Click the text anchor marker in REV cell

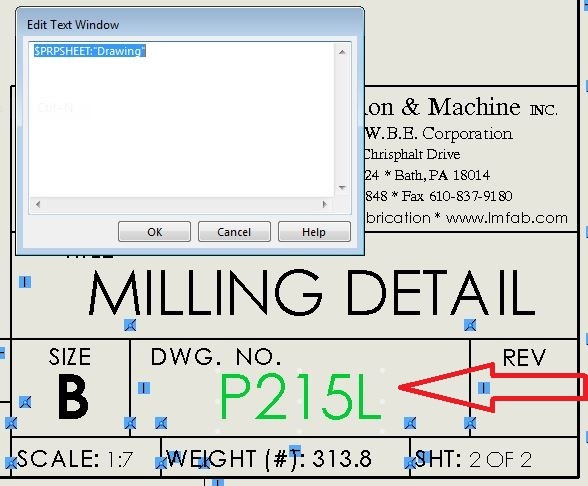(484, 388)
